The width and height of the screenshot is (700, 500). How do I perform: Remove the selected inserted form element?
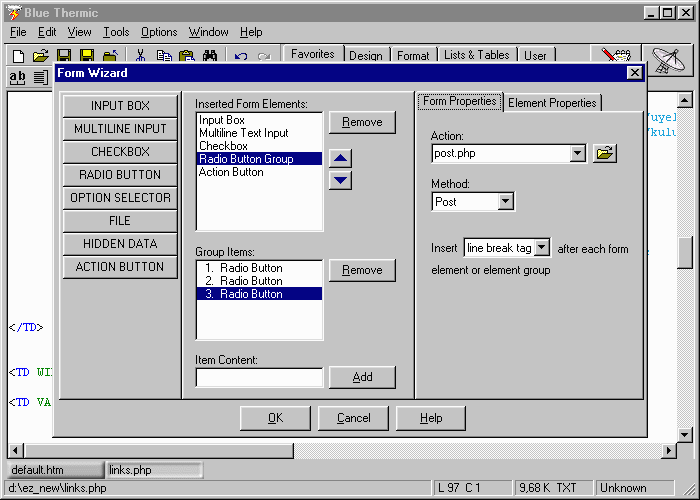coord(362,122)
